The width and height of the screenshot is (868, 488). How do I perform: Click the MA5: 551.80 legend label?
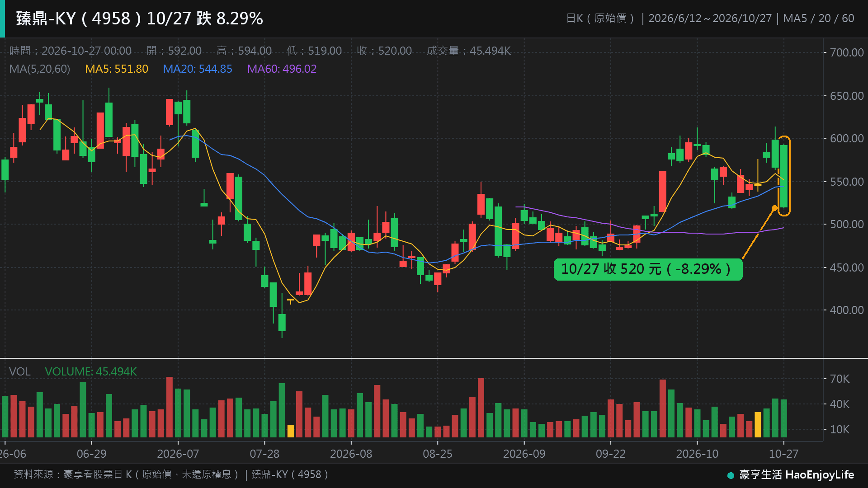coord(117,69)
